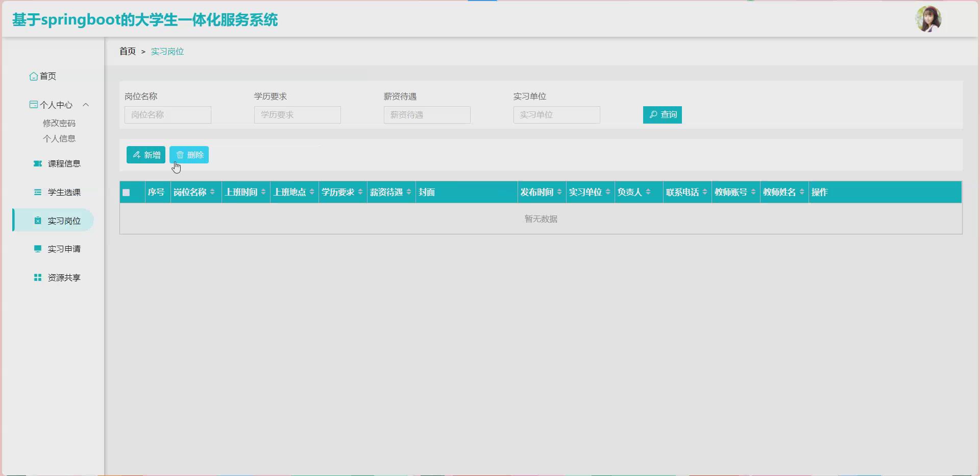Focus the 岗位名称 search field
The height and width of the screenshot is (476, 980).
pyautogui.click(x=168, y=115)
